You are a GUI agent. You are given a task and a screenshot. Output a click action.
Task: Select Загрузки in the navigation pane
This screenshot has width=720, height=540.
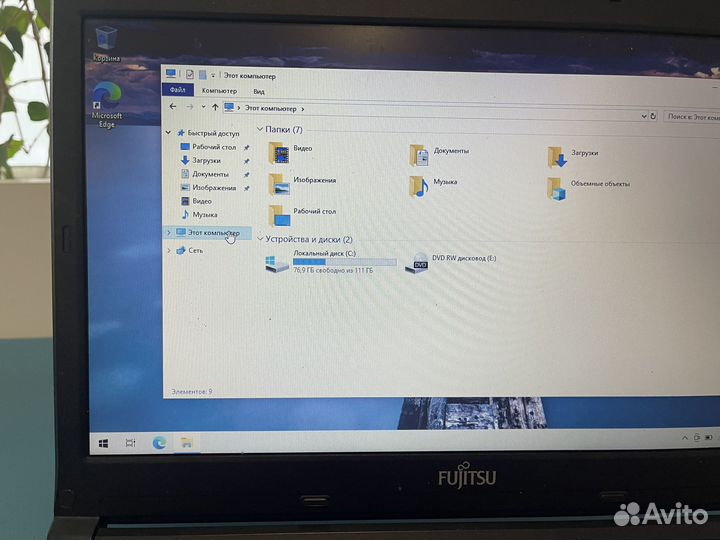(206, 160)
